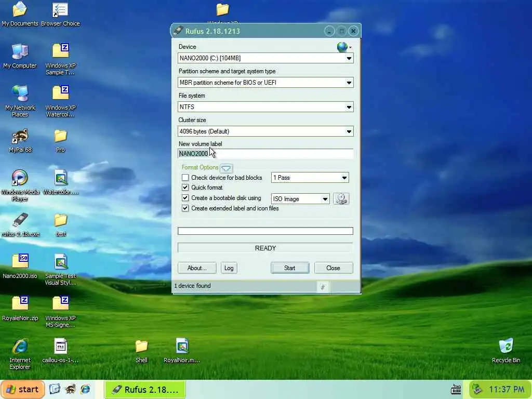Open Browser Choice desktop shortcut
The height and width of the screenshot is (399, 532).
[60, 14]
